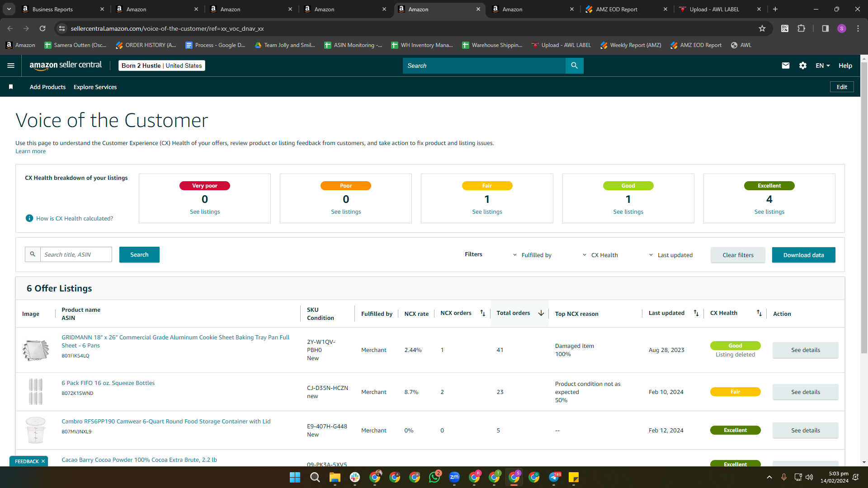Open the Chrome side panel icon

point(825,28)
